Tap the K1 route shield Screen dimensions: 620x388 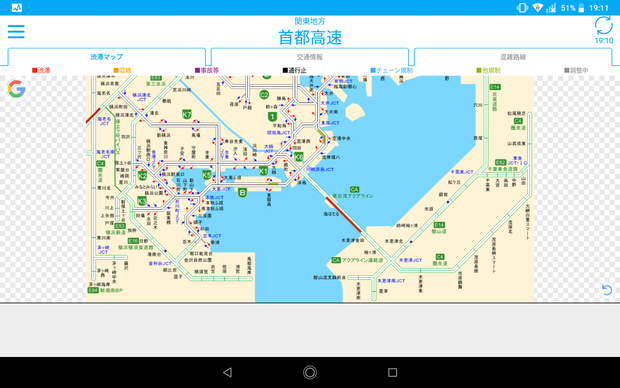(x=263, y=171)
